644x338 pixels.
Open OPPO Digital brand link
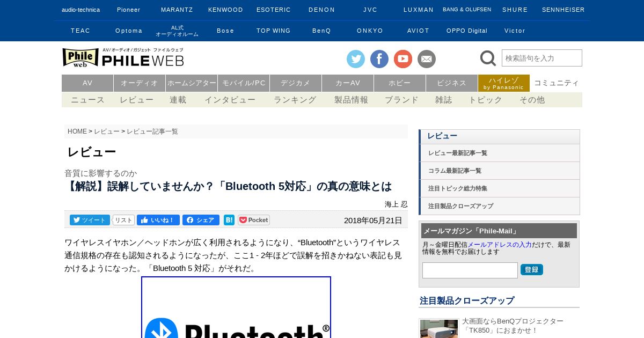467,31
